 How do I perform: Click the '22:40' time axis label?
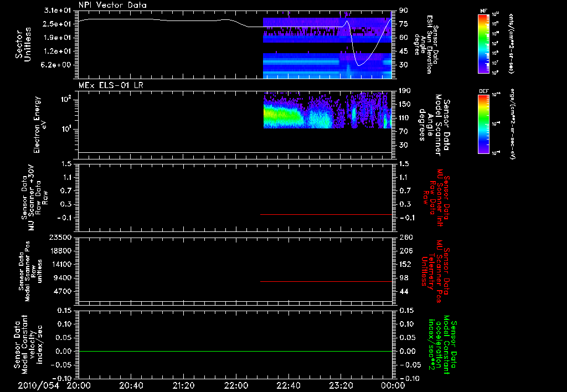pos(288,385)
